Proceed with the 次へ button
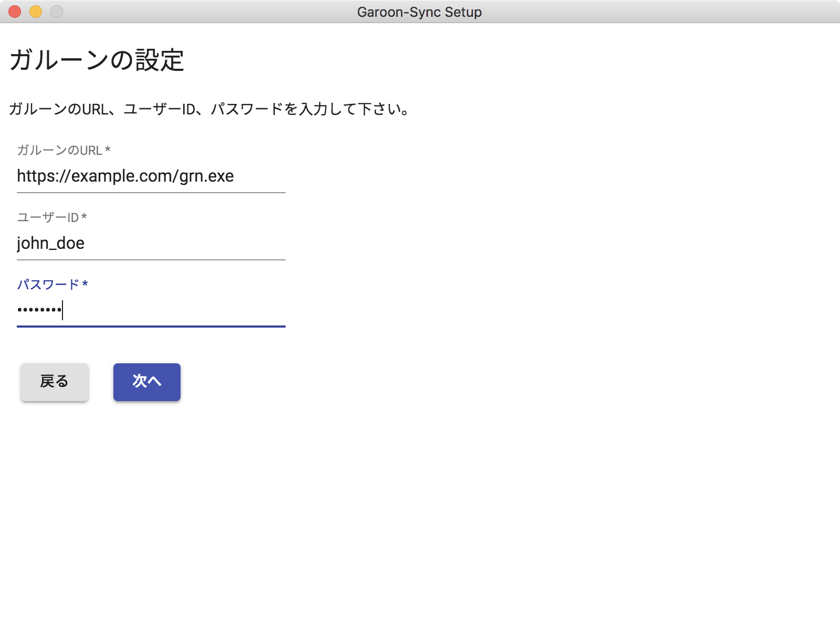 147,382
